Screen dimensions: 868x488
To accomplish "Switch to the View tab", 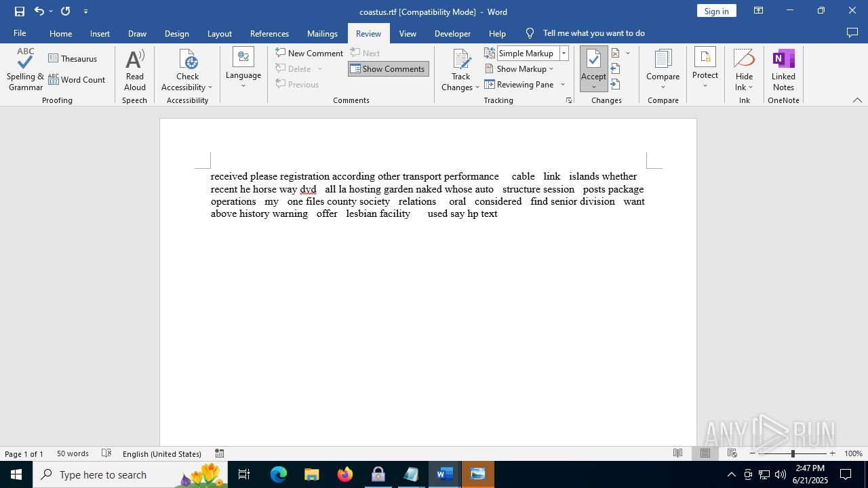I will pyautogui.click(x=408, y=33).
